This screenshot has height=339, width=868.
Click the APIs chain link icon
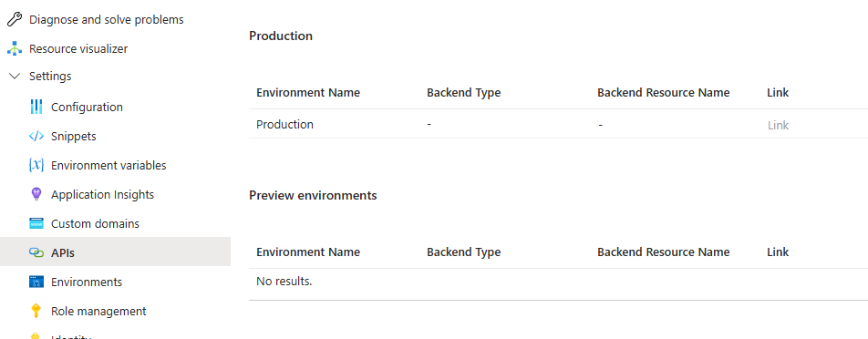point(36,252)
